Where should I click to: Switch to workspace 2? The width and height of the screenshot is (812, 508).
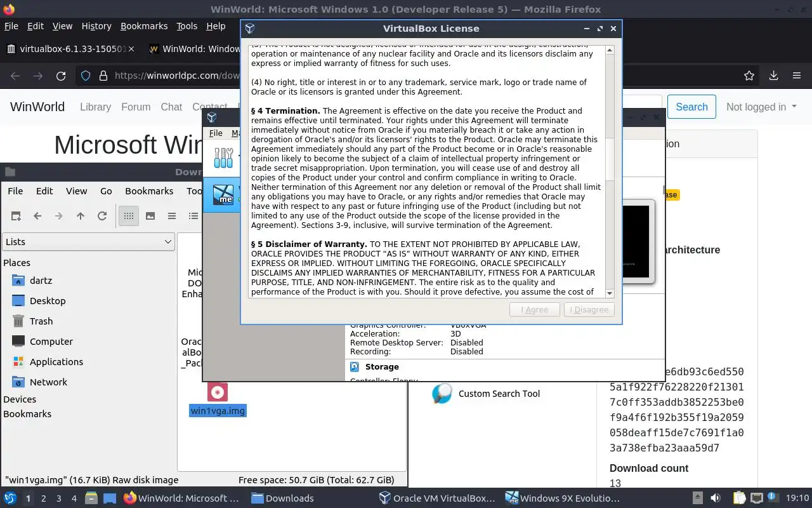pos(44,498)
